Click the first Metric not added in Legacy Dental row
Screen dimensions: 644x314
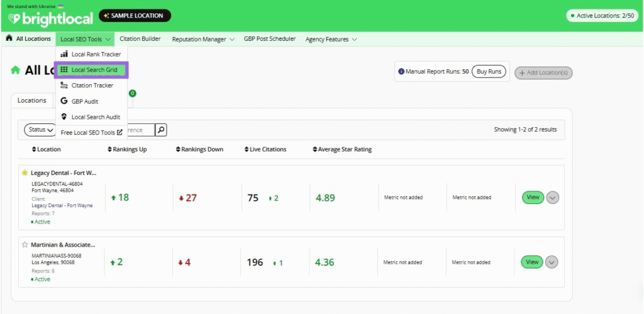[403, 198]
